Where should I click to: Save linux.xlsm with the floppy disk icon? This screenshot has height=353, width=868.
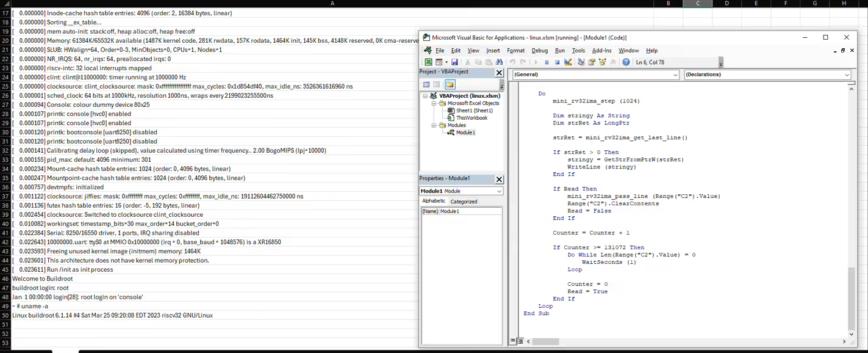pyautogui.click(x=454, y=62)
